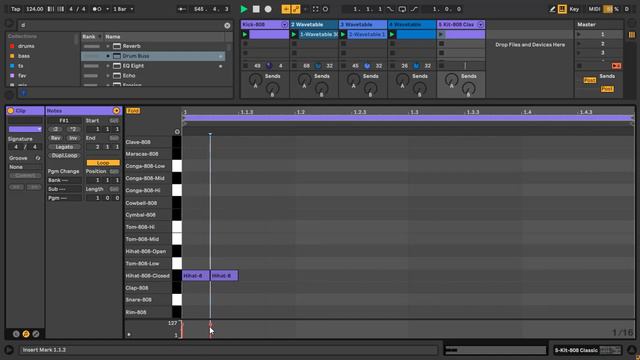This screenshot has height=360, width=640.
Task: Click the browser search input field
Action: (121, 25)
